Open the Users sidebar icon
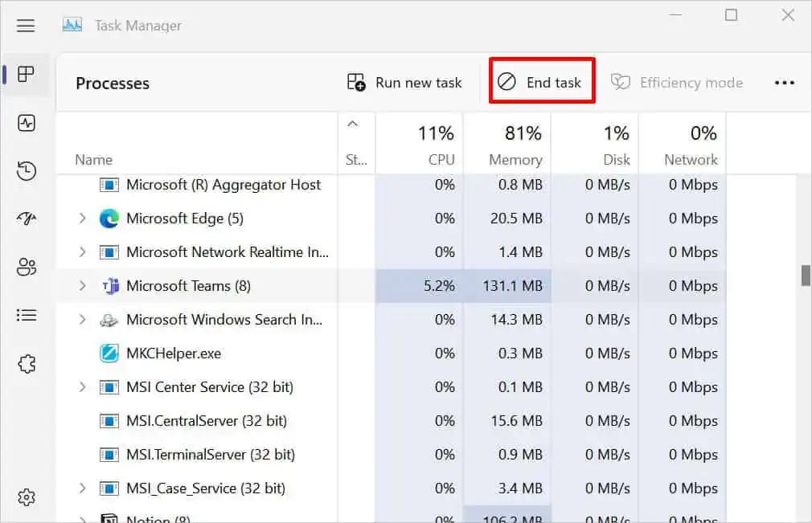 [x=27, y=267]
